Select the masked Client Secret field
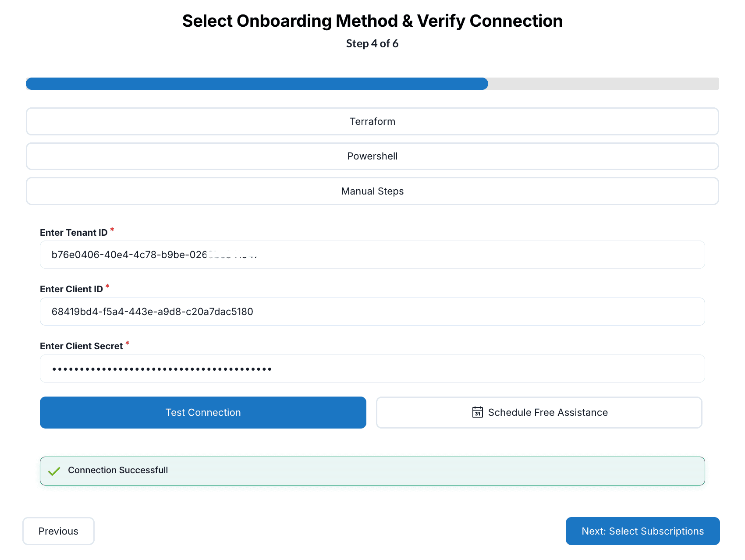The image size is (745, 560). (x=372, y=369)
